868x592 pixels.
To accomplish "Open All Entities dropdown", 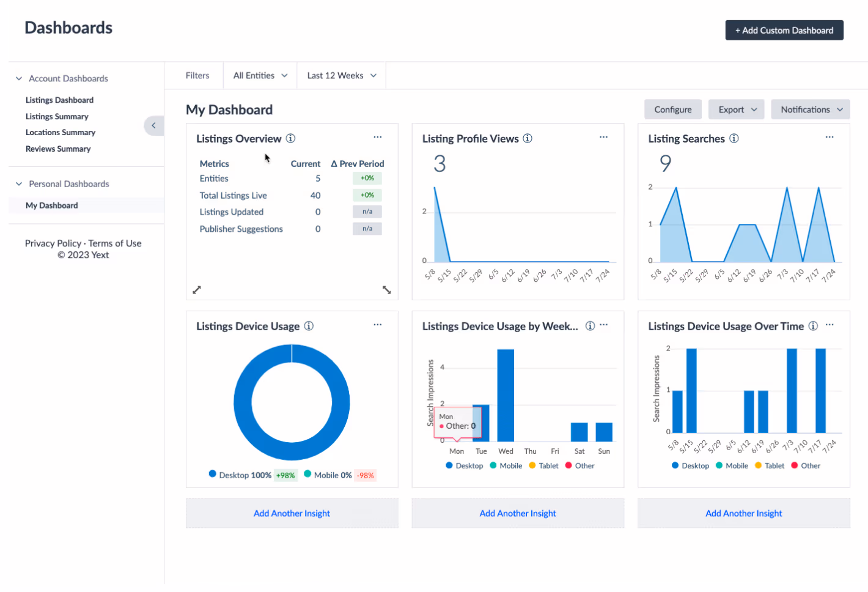I will pyautogui.click(x=260, y=75).
